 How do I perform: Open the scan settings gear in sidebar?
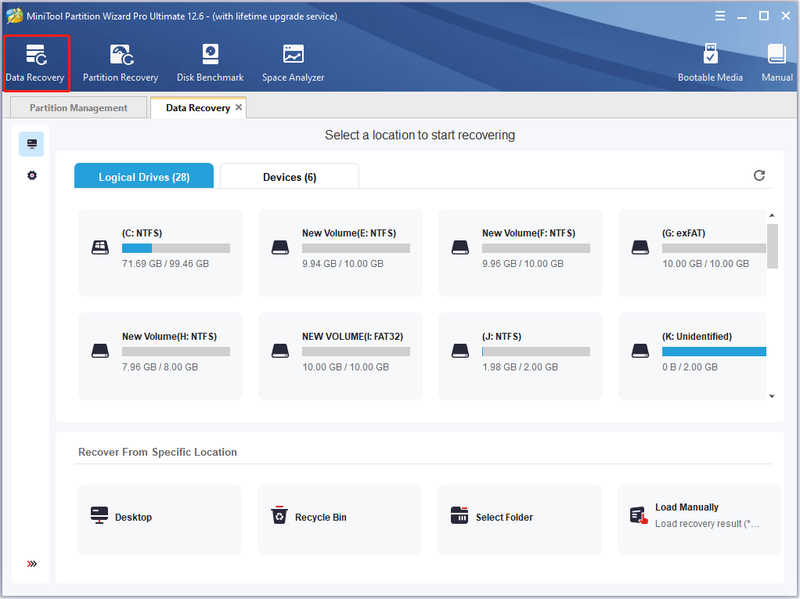(32, 176)
